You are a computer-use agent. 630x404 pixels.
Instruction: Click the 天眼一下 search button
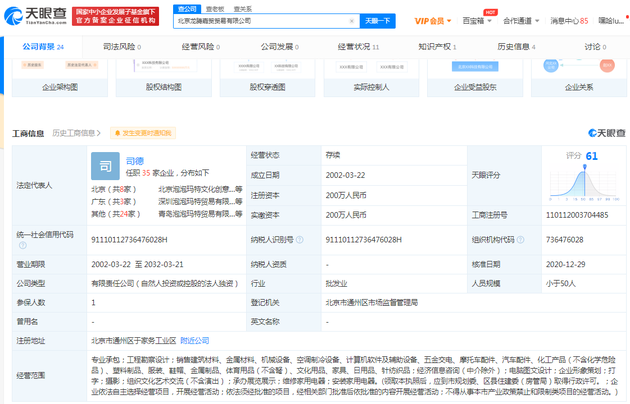point(377,20)
